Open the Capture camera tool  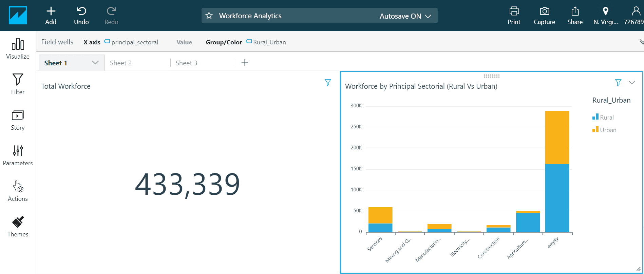point(545,16)
